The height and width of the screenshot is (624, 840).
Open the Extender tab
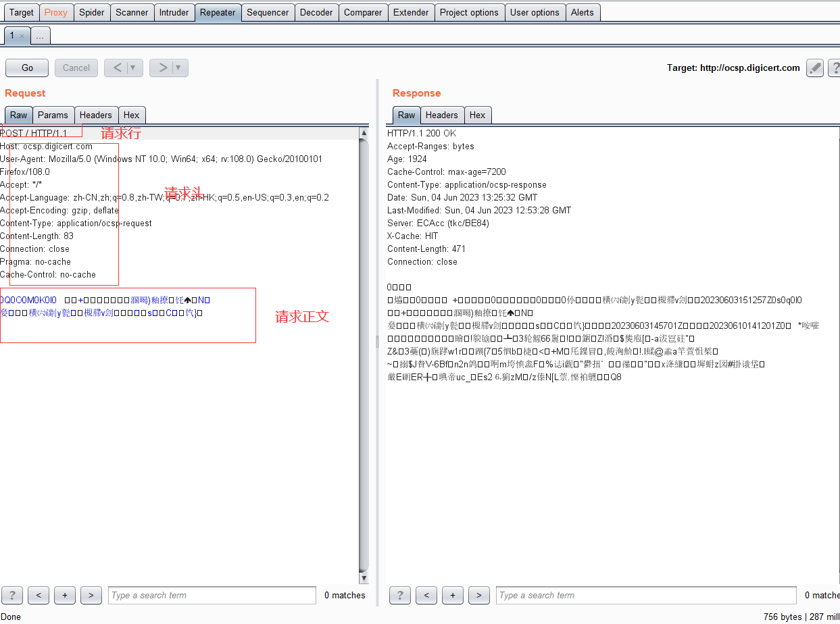pyautogui.click(x=411, y=12)
